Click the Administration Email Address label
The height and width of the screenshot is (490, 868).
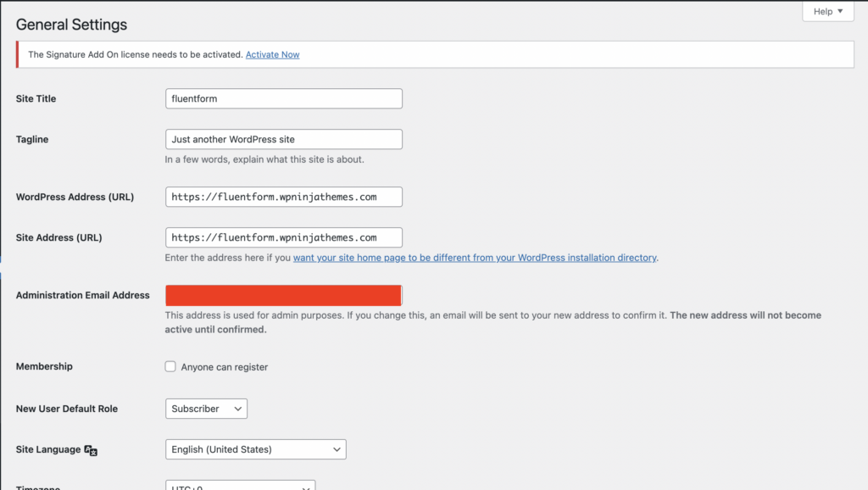tap(82, 295)
